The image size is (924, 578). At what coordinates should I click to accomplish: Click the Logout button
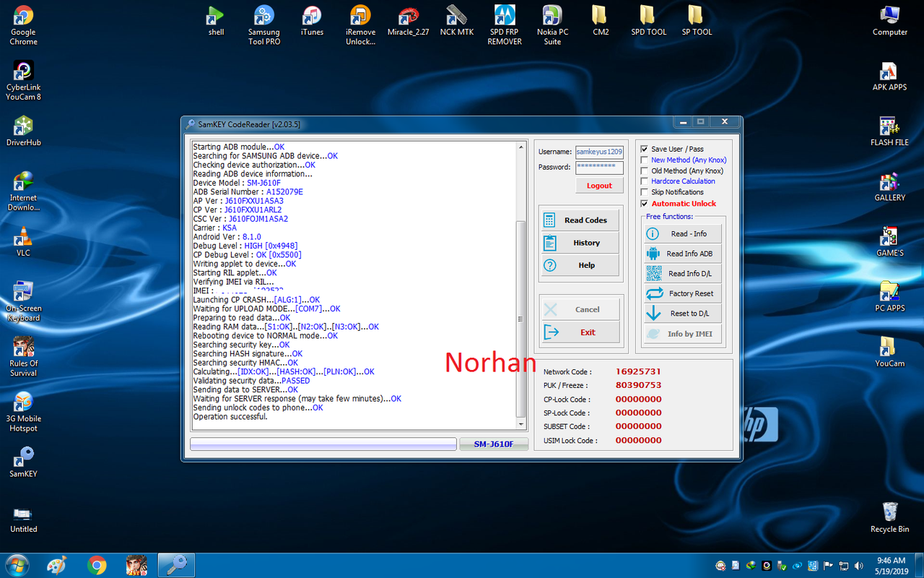pyautogui.click(x=599, y=186)
